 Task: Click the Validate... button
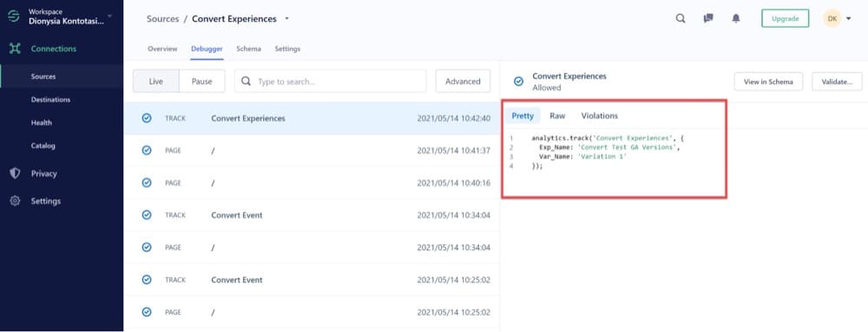(837, 82)
